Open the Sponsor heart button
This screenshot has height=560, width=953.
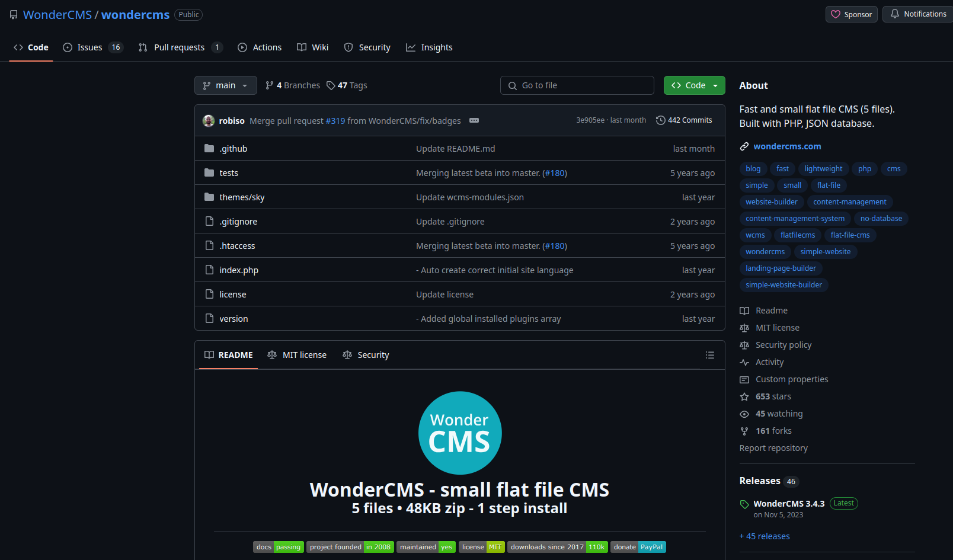(851, 14)
